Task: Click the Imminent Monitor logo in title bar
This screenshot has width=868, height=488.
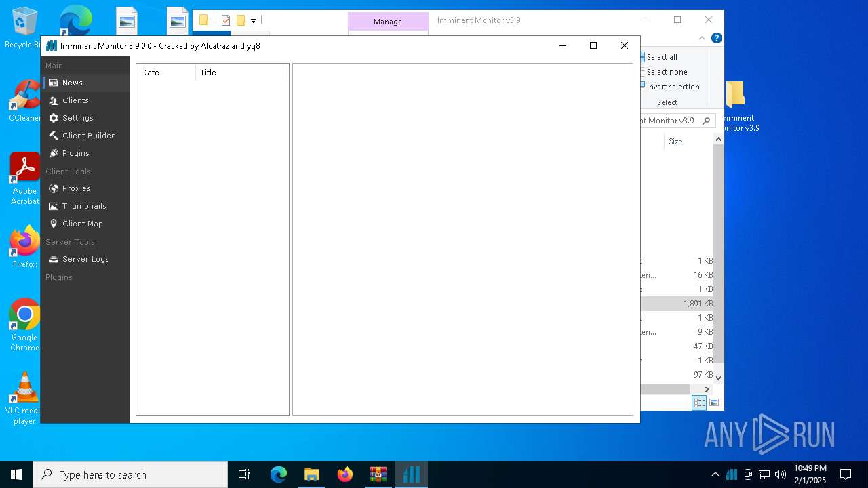Action: tap(52, 46)
